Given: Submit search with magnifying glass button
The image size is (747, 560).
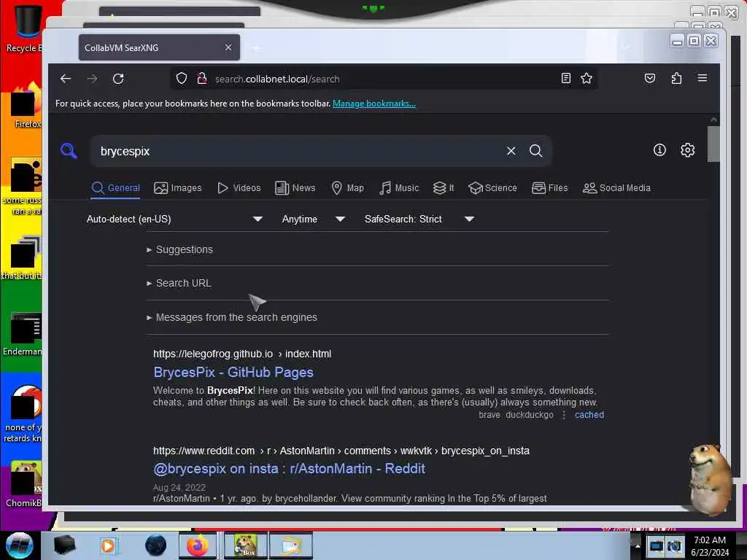Looking at the screenshot, I should click(x=535, y=151).
